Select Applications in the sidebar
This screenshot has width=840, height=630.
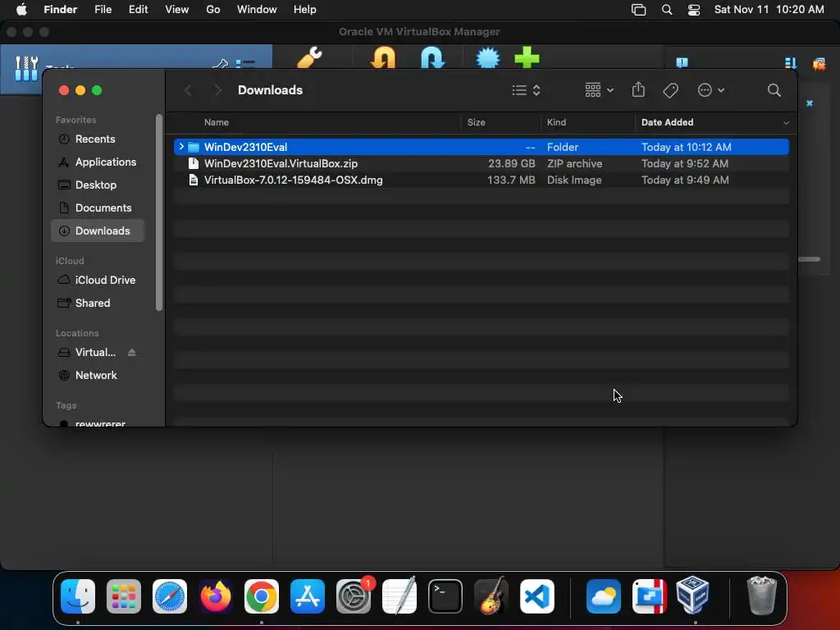point(97,162)
